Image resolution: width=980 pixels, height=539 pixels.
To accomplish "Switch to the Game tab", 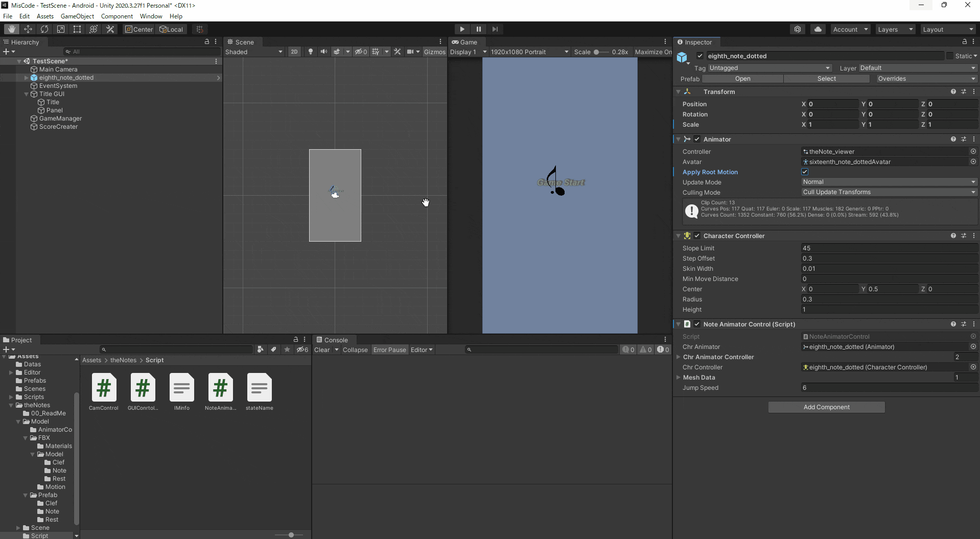I will coord(466,42).
